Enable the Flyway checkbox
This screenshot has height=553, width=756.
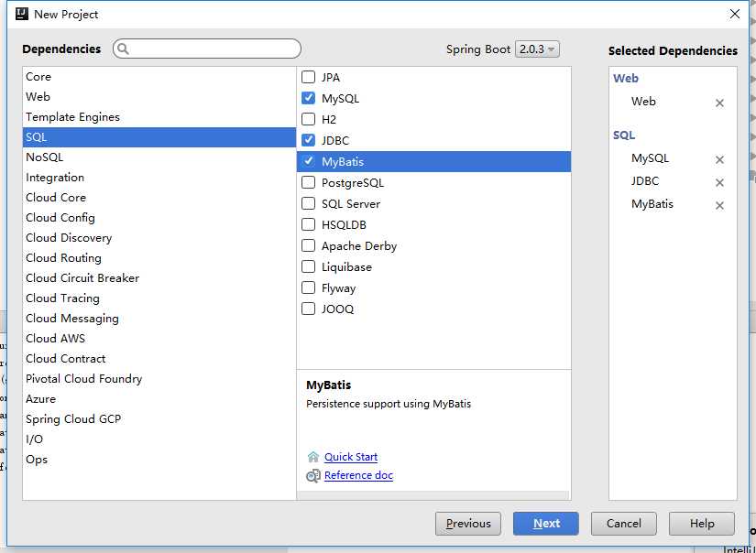click(x=308, y=288)
